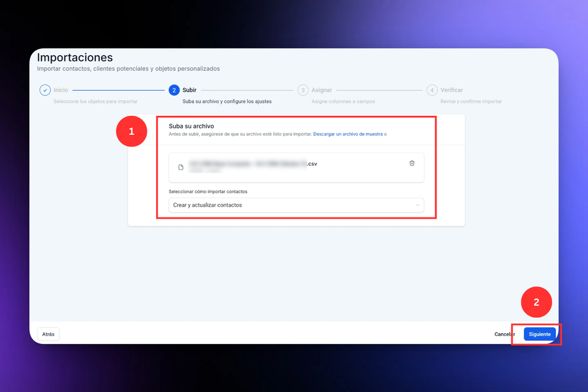The height and width of the screenshot is (392, 588).
Task: Select step 3 circle for Asignar
Action: (303, 90)
